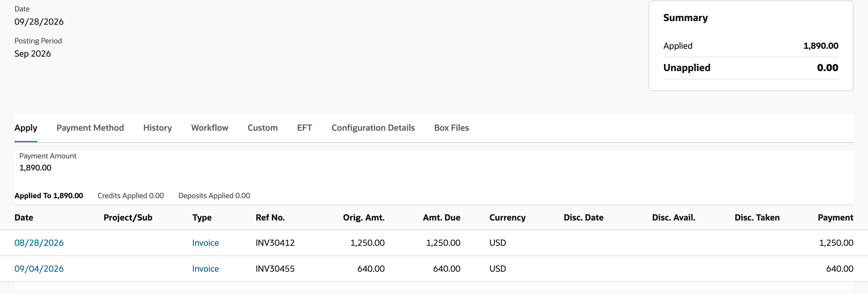Open the Payment Method tab
Viewport: 868px width, 294px height.
point(90,128)
